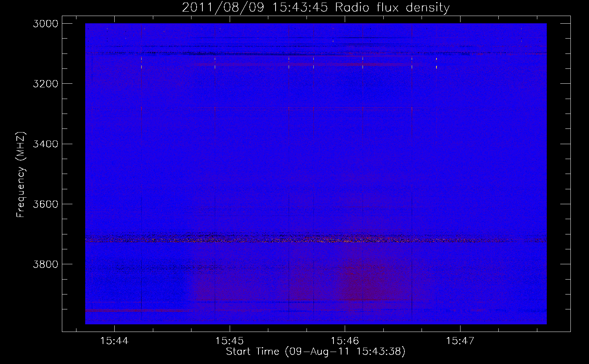
Task: Click the 15:47 time tick label
Action: [x=460, y=341]
